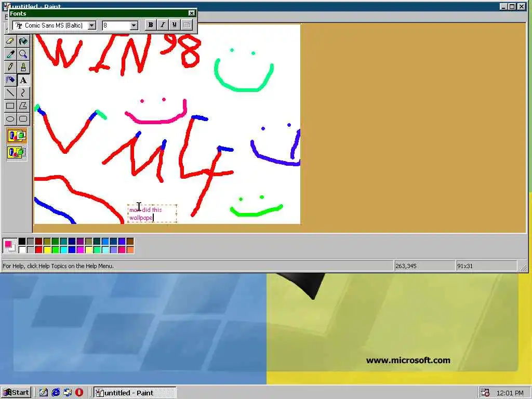Select the Ellipse tool

point(10,118)
